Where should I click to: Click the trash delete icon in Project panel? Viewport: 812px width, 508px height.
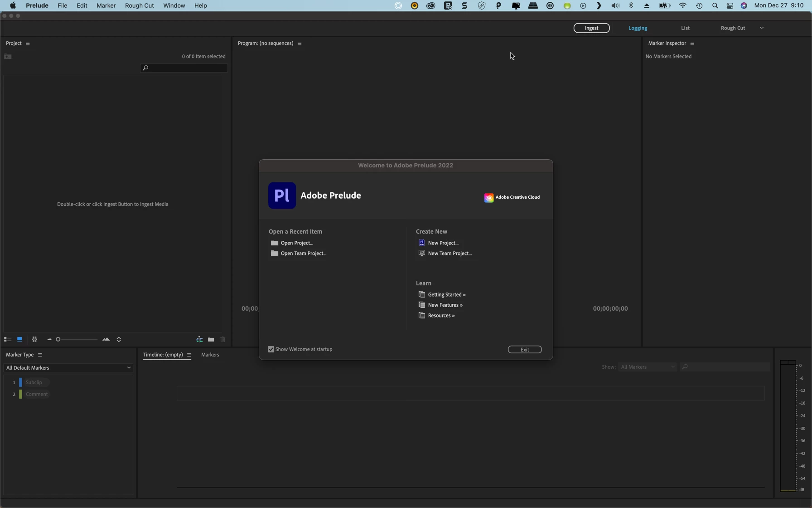click(x=223, y=339)
